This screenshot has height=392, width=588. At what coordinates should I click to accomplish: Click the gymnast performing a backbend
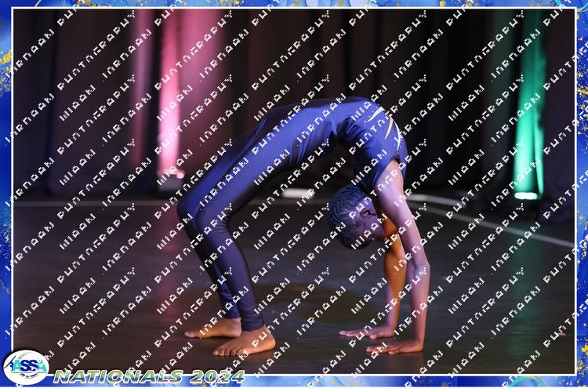click(303, 227)
